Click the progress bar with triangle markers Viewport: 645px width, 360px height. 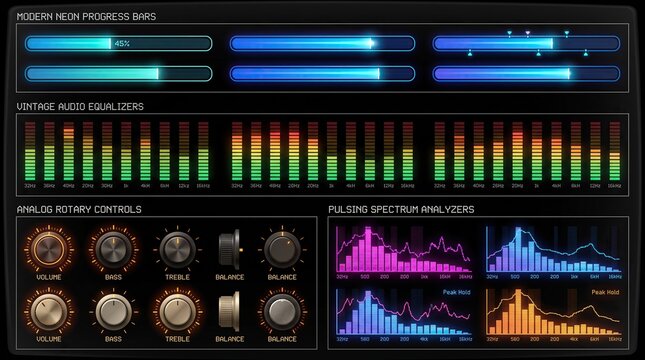click(x=526, y=44)
